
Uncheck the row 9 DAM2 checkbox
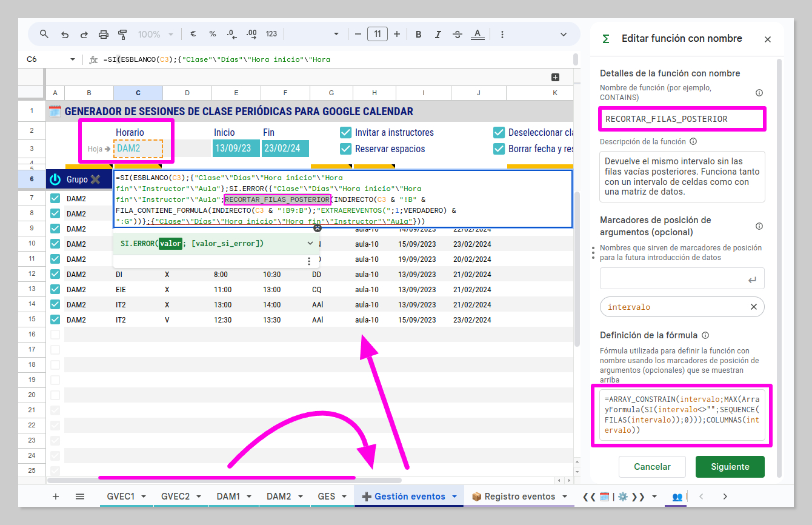55,229
